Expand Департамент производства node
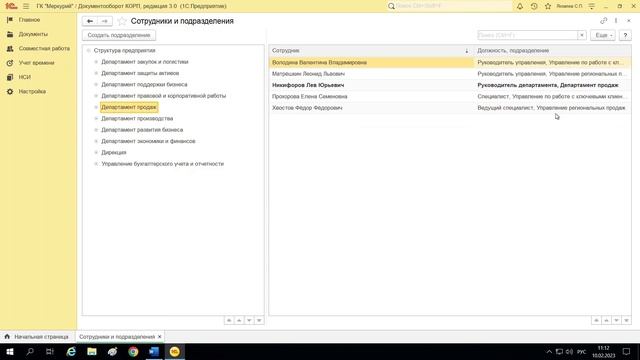This screenshot has width=640, height=360. [96, 118]
